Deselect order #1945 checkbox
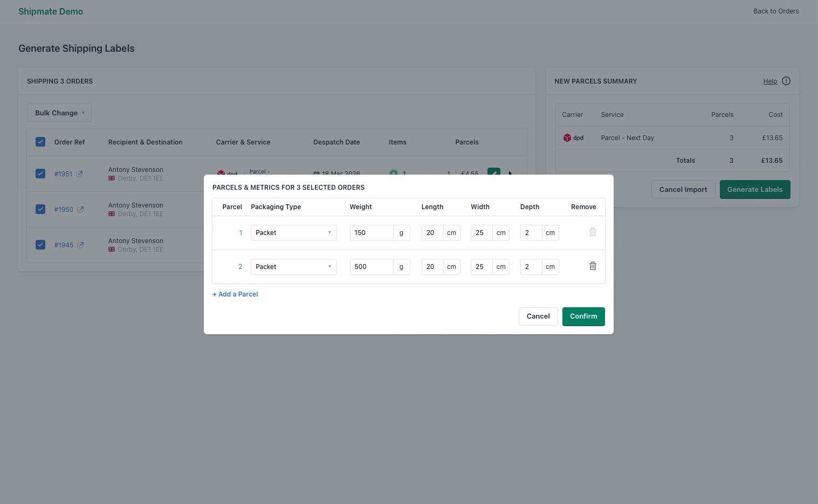 (x=40, y=245)
